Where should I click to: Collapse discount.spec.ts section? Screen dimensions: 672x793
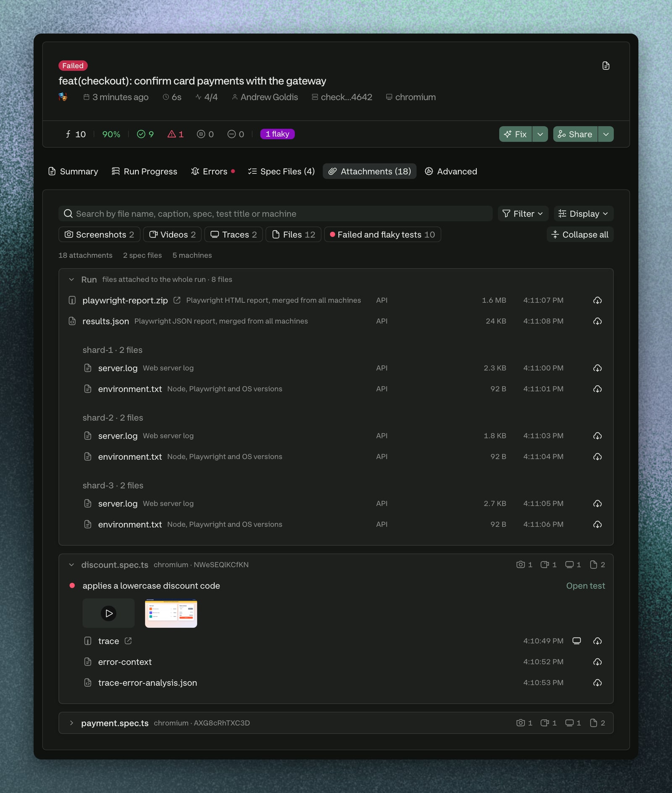click(x=71, y=565)
